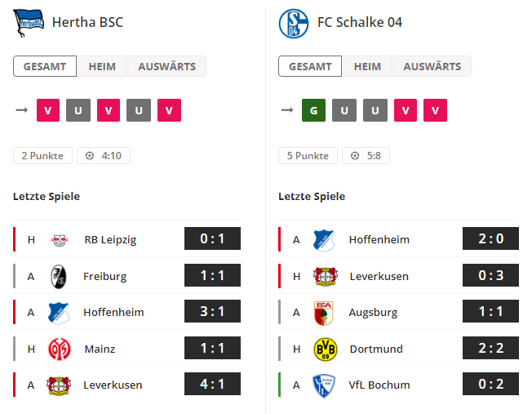The height and width of the screenshot is (414, 532).
Task: Click the Hertha BSC team name heading
Action: (x=87, y=22)
